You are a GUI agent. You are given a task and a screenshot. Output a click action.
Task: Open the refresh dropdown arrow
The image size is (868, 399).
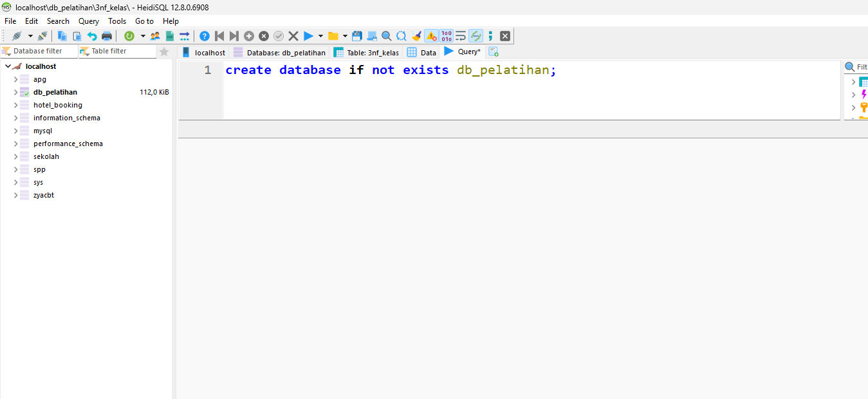click(x=143, y=36)
